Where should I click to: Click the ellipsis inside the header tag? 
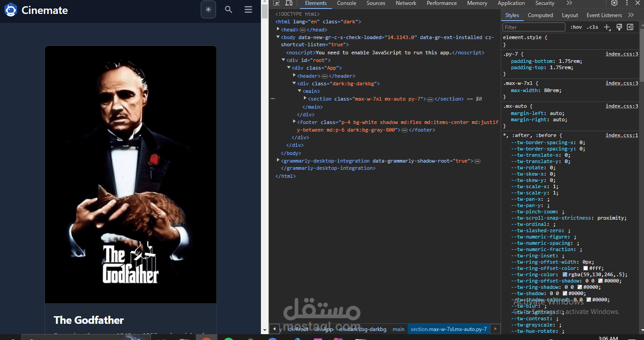[x=325, y=76]
